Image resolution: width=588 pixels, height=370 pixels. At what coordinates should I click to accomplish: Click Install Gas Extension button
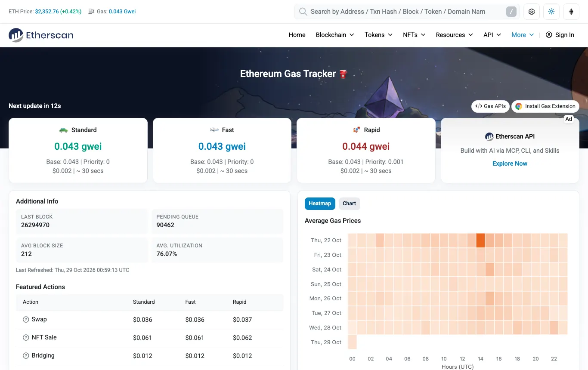pos(545,106)
